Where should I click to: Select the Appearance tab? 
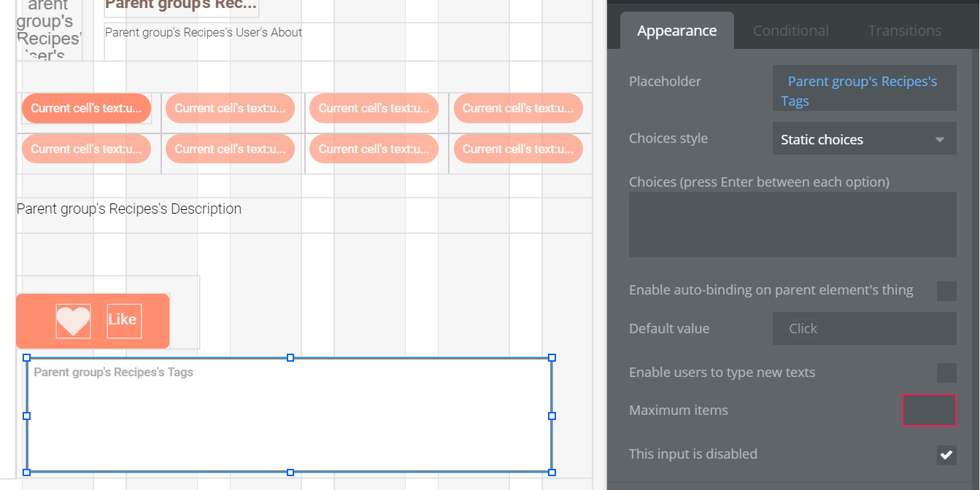pos(676,31)
